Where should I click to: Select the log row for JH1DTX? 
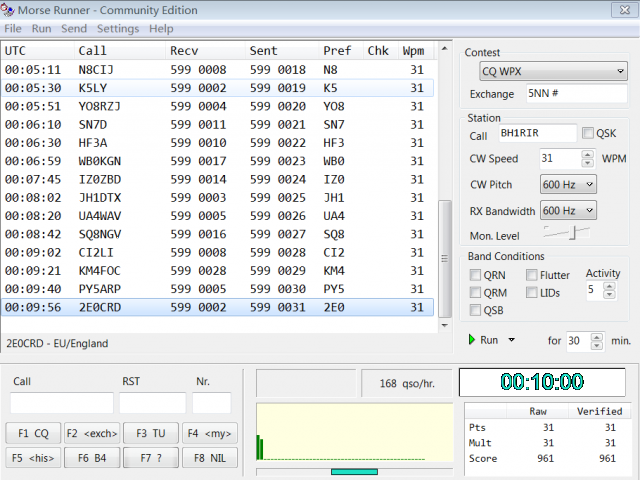[x=217, y=198]
